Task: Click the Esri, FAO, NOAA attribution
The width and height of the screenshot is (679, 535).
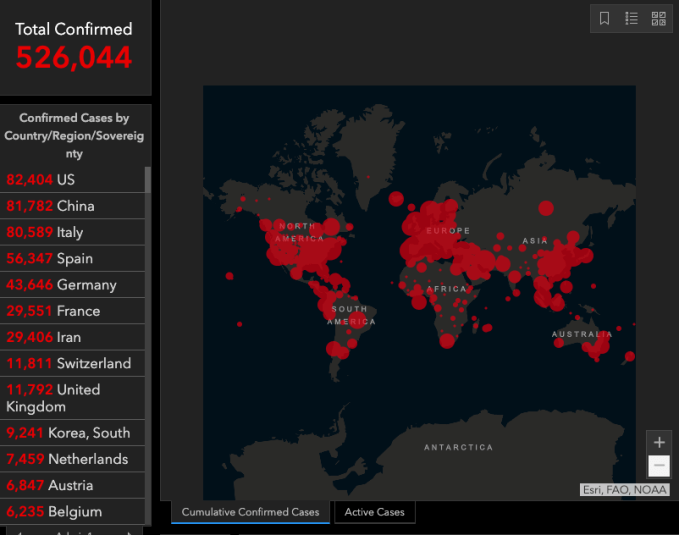Action: click(x=625, y=490)
